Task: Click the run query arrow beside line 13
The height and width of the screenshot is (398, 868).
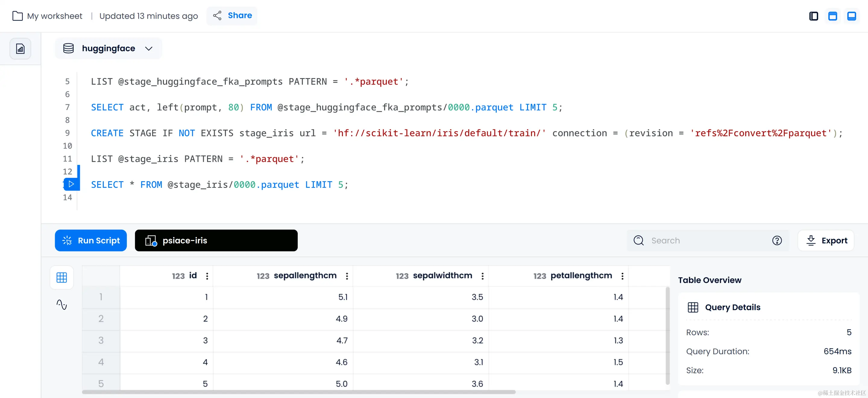Action: coord(71,184)
